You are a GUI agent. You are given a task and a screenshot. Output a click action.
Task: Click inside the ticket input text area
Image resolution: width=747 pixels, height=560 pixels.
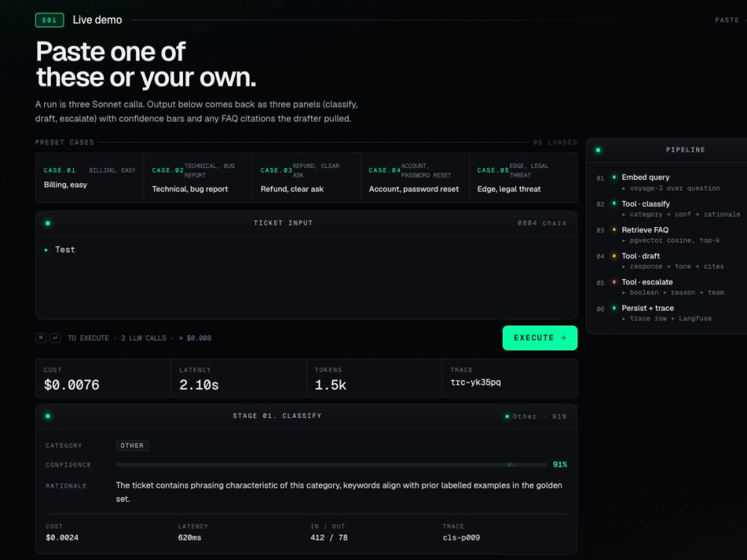click(306, 277)
